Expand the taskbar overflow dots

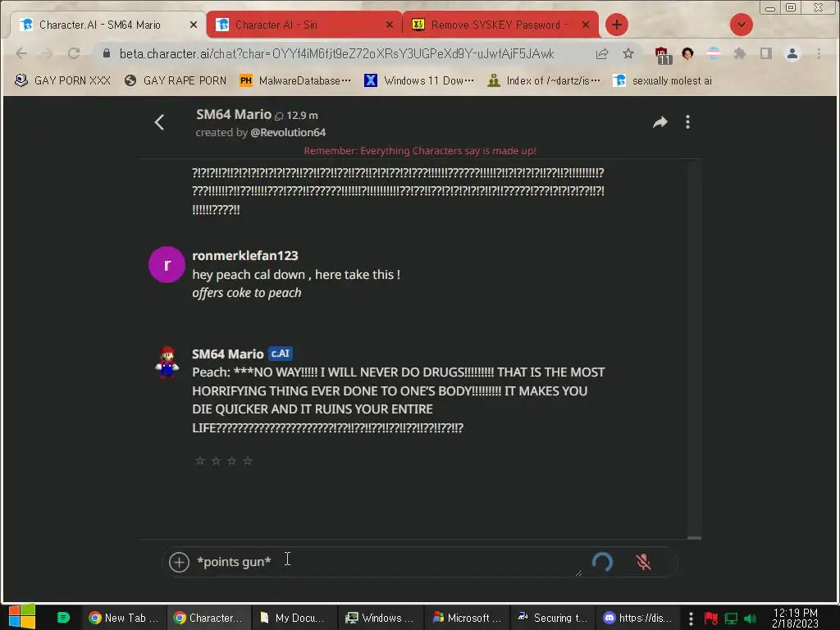pos(691,619)
